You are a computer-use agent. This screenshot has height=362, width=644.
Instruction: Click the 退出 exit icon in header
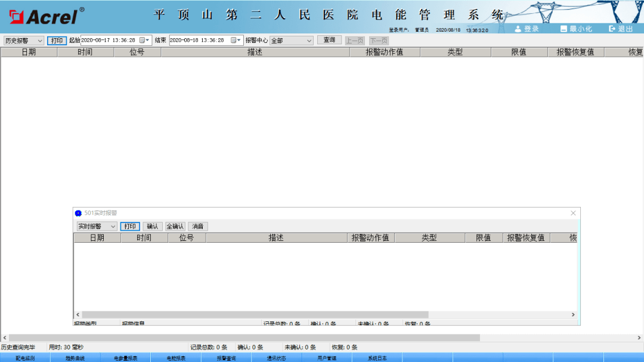coord(612,29)
